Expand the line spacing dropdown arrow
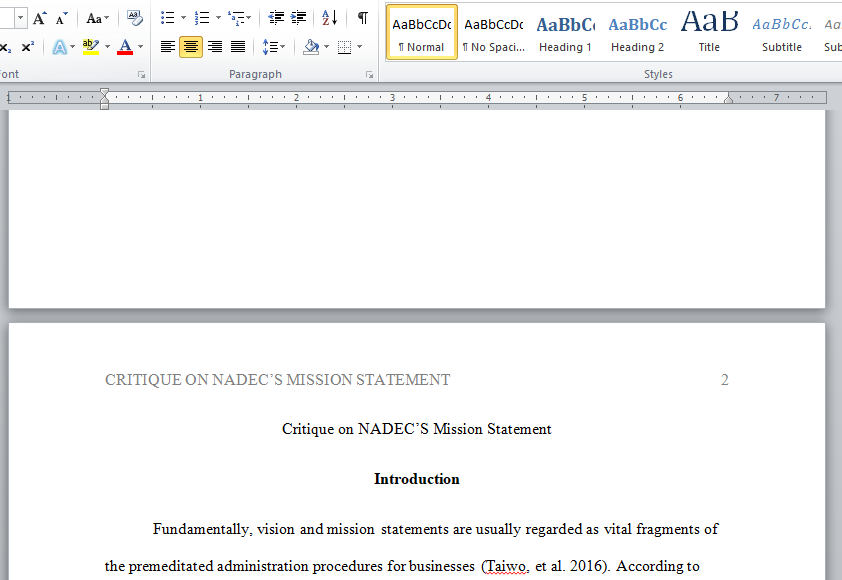The image size is (842, 580). (282, 47)
